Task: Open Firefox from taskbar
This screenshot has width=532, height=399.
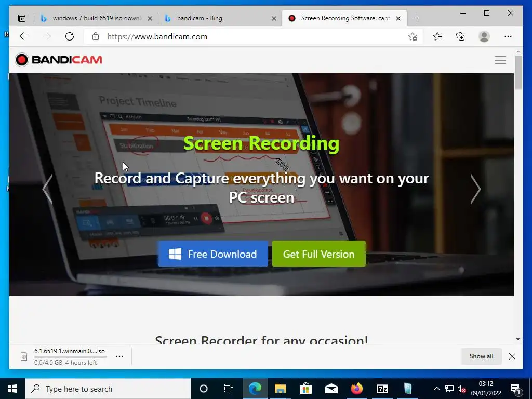Action: (x=356, y=389)
